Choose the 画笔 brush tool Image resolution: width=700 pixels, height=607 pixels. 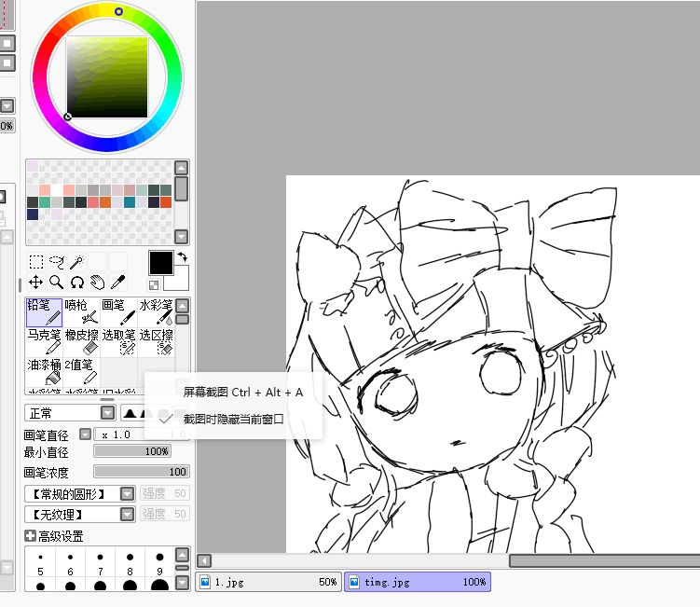click(x=118, y=312)
